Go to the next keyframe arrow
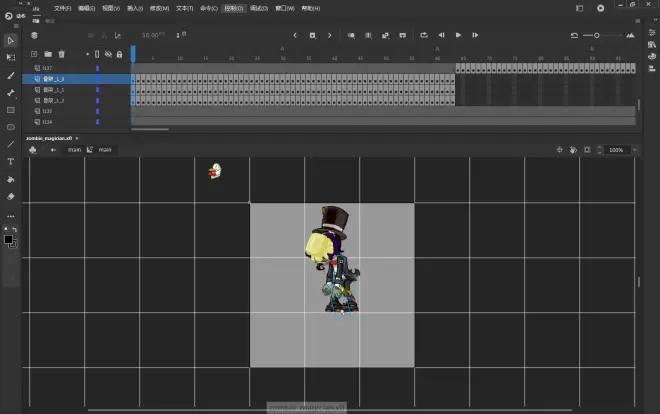This screenshot has width=660, height=414. [x=330, y=35]
